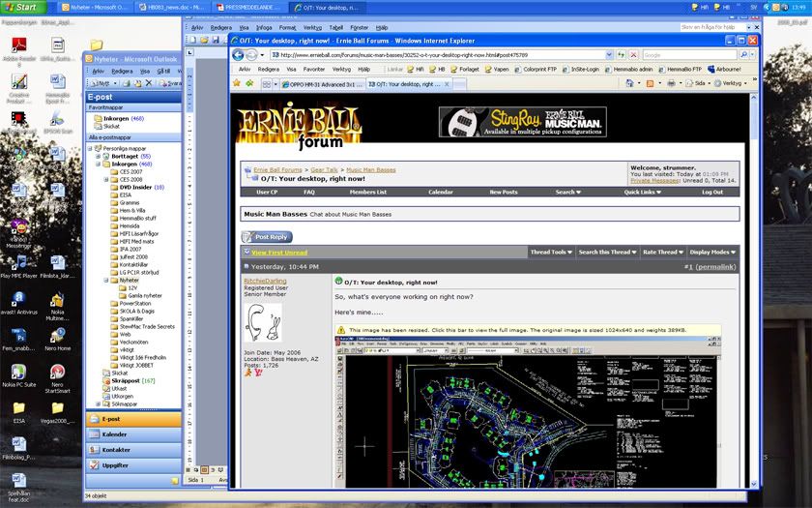This screenshot has width=812, height=508.
Task: Open the Redigera menu in Outlook
Action: pos(122,71)
